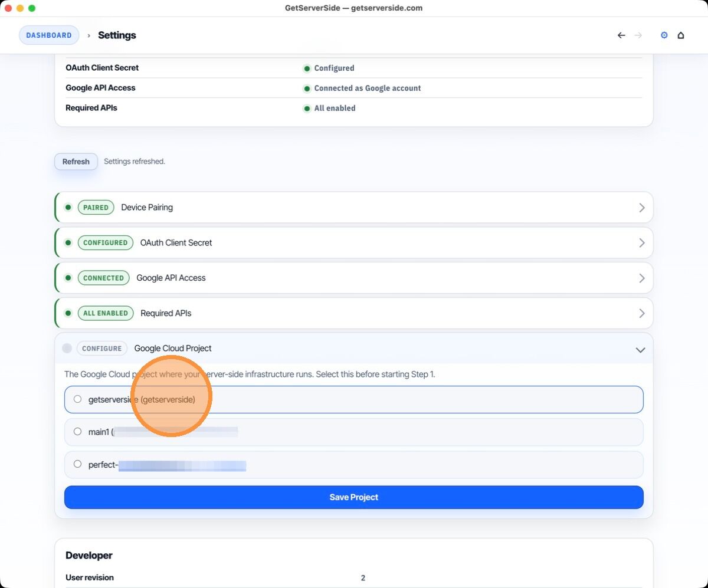708x588 pixels.
Task: Expand the OAuth Client Secret row chevron
Action: (641, 243)
